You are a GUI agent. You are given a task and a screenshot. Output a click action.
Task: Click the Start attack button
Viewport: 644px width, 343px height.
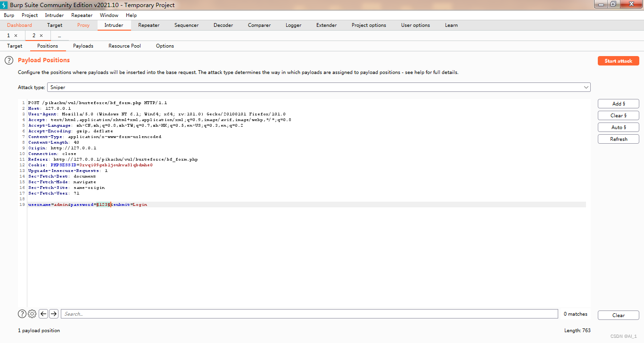coord(618,61)
